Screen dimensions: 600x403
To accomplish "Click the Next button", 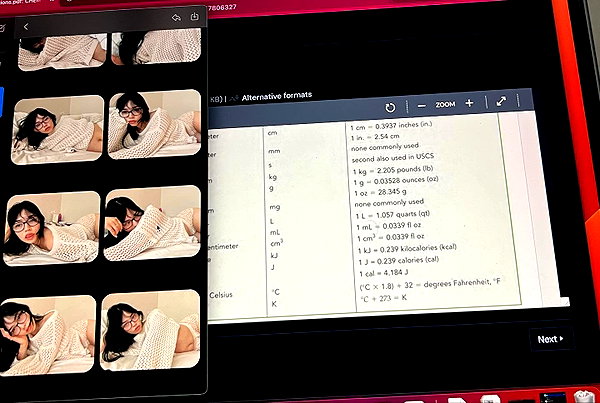I will pyautogui.click(x=550, y=339).
